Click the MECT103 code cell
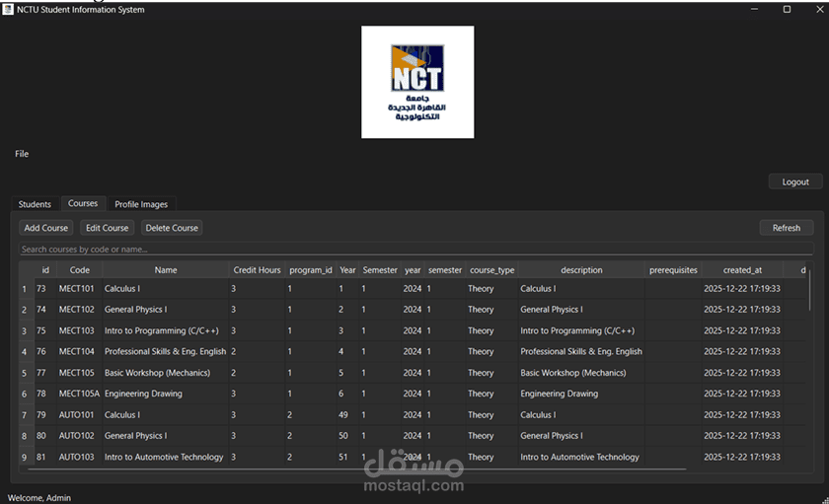Screen dimensions: 829x504 (x=77, y=330)
